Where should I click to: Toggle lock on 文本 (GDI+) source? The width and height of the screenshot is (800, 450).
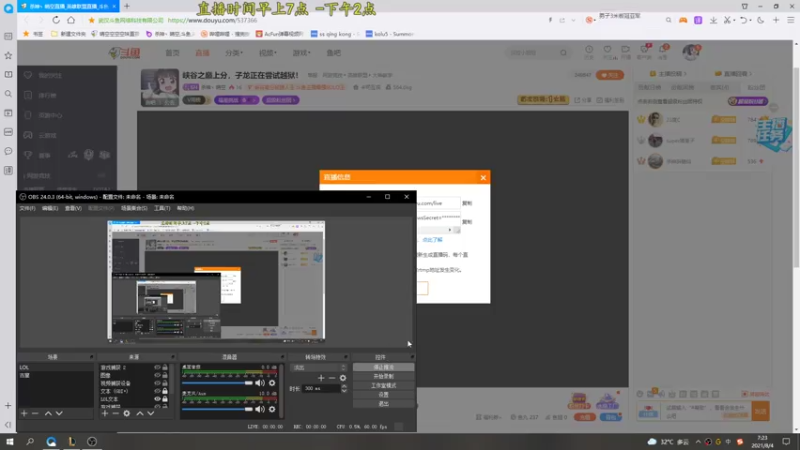coord(165,391)
